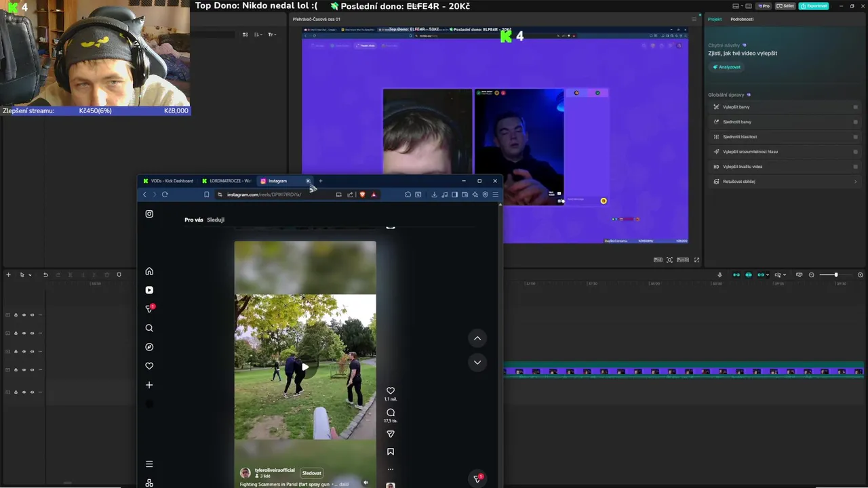Open Instagram notifications heart in sidebar
The image size is (868, 488).
coord(149,366)
